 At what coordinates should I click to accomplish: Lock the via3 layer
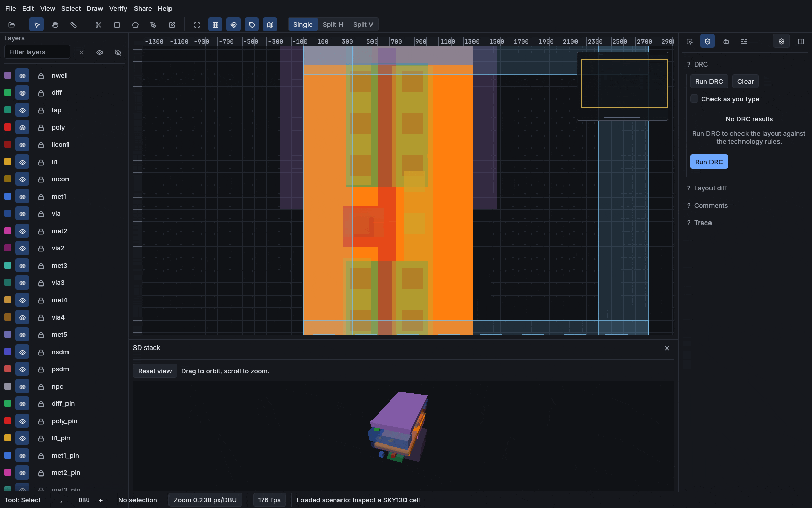[41, 283]
